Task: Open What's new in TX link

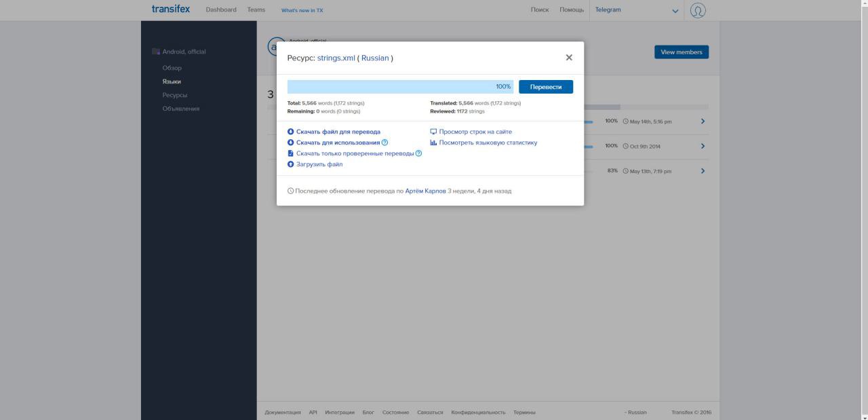Action: (302, 10)
